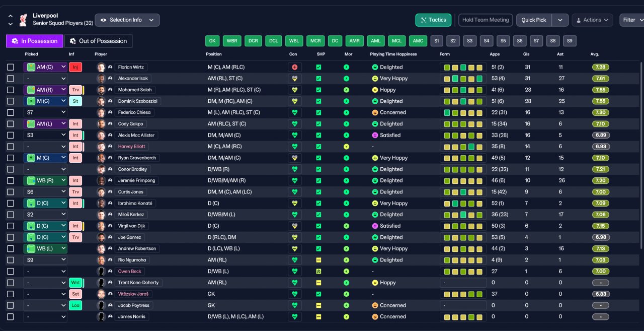
Task: Click Isak's 7.61 average rating pill
Action: point(601,79)
